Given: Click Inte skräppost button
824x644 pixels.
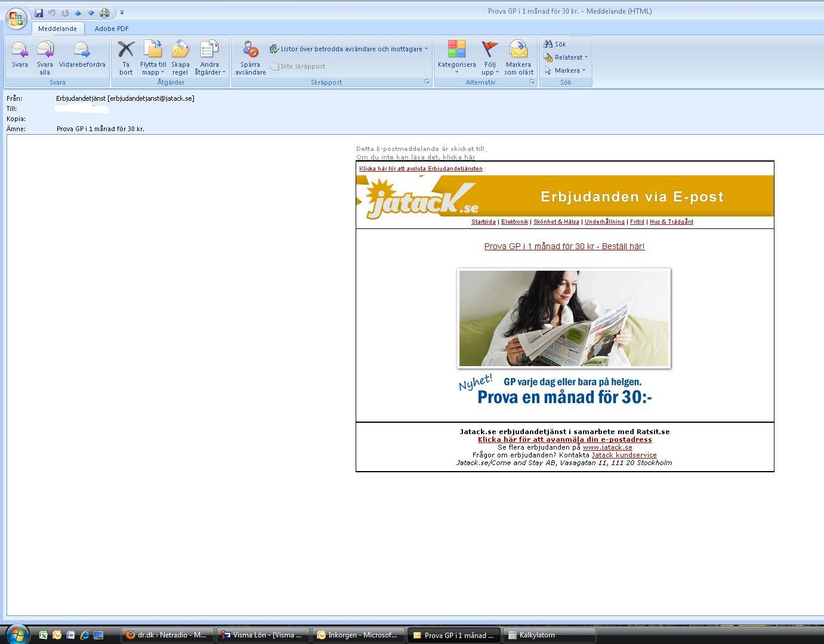Looking at the screenshot, I should pyautogui.click(x=298, y=66).
